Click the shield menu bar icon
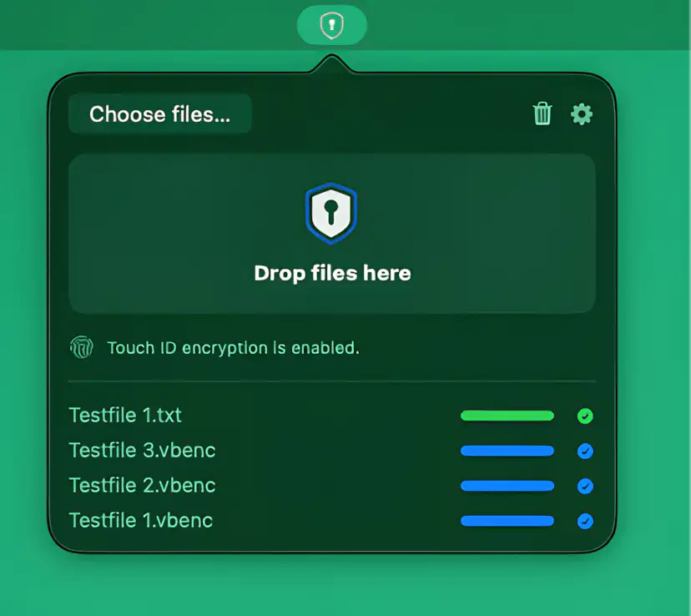The width and height of the screenshot is (691, 616). click(x=332, y=25)
